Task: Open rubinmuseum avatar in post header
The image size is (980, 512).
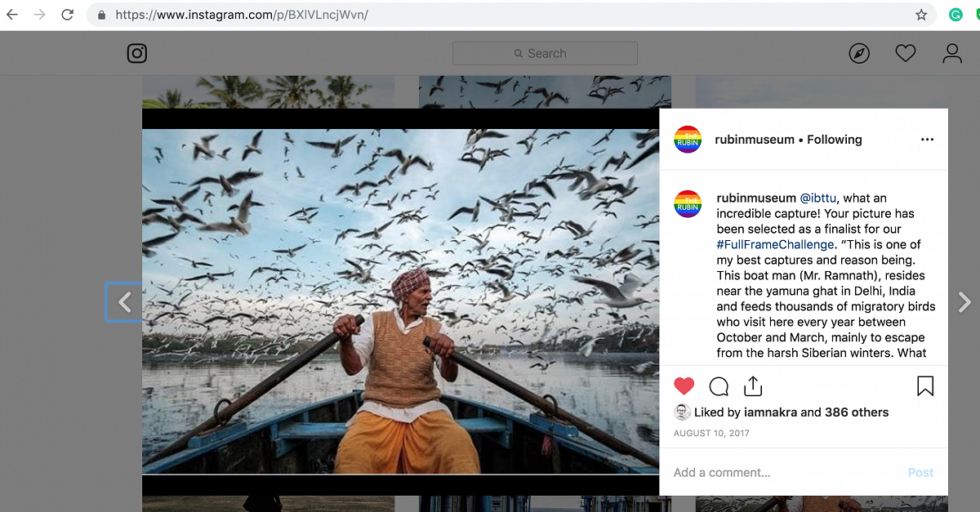Action: coord(688,140)
